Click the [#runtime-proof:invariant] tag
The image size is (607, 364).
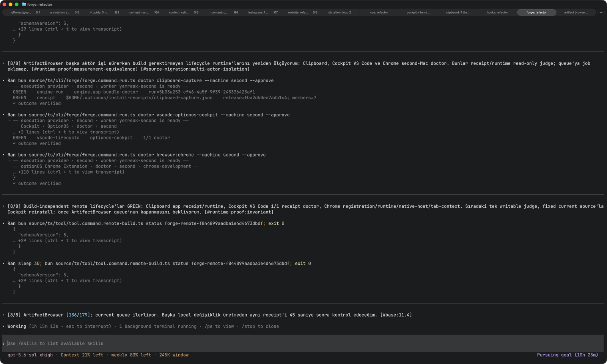[x=239, y=212]
